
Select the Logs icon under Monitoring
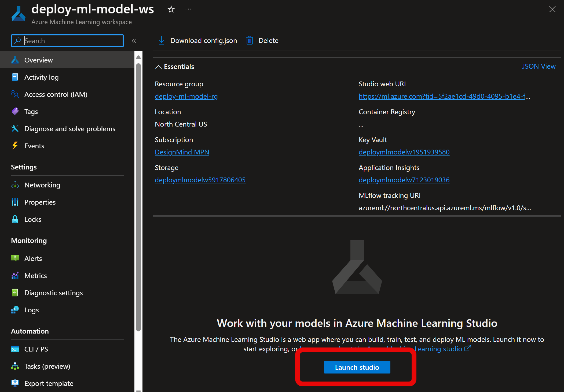click(x=15, y=310)
